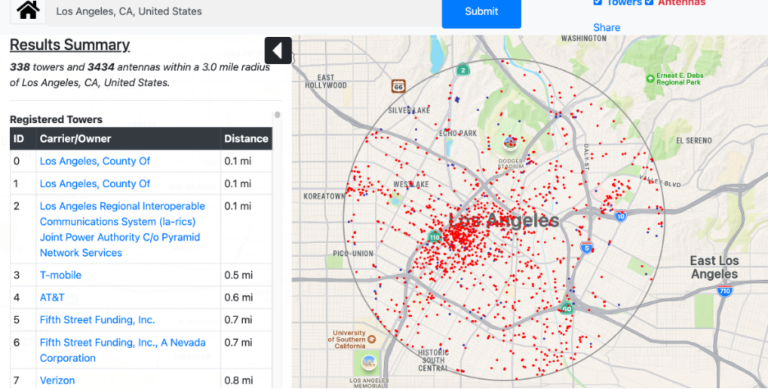Open the Share link
The width and height of the screenshot is (768, 389).
pos(606,27)
